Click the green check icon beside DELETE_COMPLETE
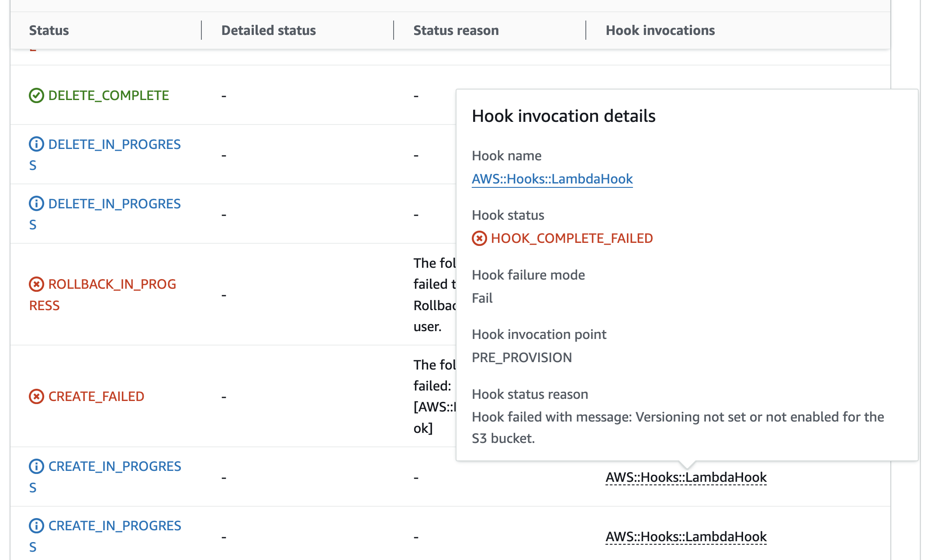Viewport: 927px width, 560px height. (x=36, y=95)
